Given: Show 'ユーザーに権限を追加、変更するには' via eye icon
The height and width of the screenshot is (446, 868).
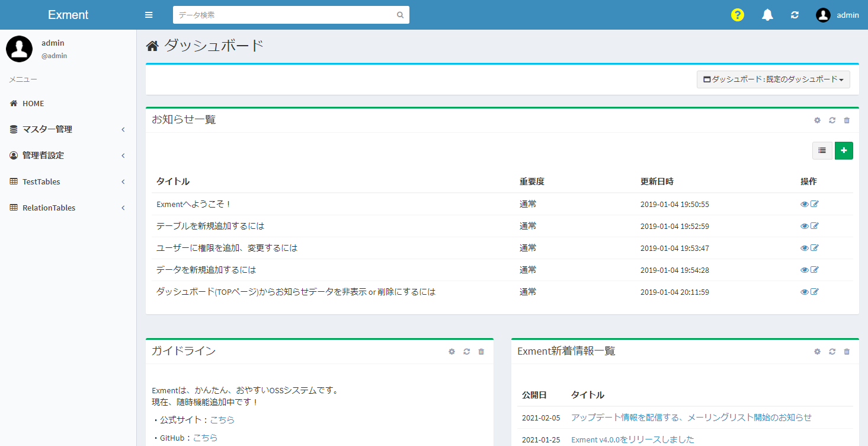Looking at the screenshot, I should click(804, 247).
